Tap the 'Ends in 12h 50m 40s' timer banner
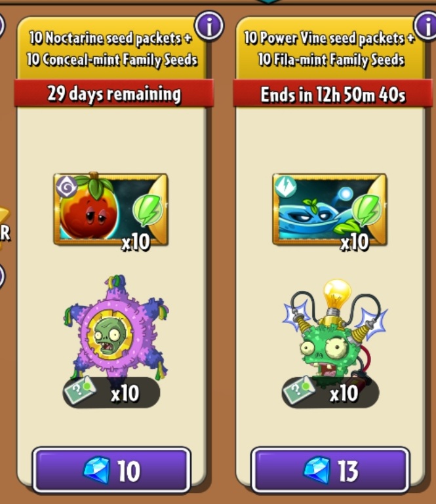The image size is (436, 504). [x=332, y=94]
